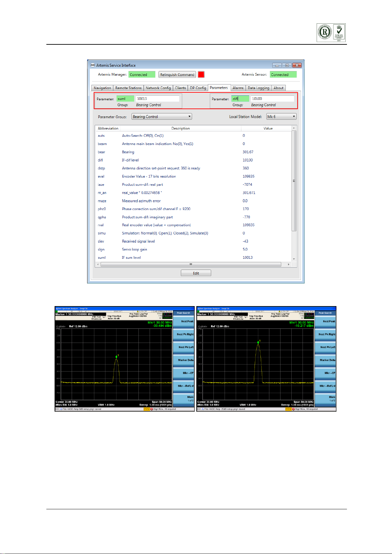Image resolution: width=392 pixels, height=554 pixels.
Task: Click the red status indicator beside Relinquish Command
Action: tap(201, 75)
